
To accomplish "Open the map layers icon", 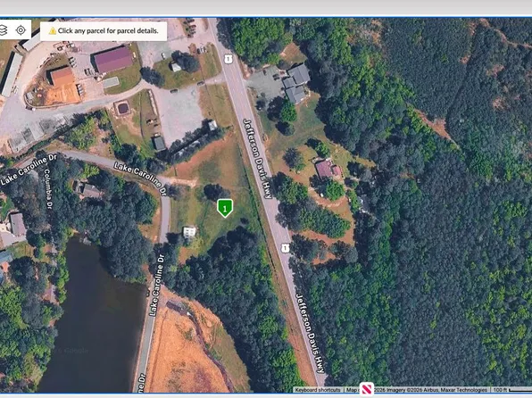I will pyautogui.click(x=3, y=30).
